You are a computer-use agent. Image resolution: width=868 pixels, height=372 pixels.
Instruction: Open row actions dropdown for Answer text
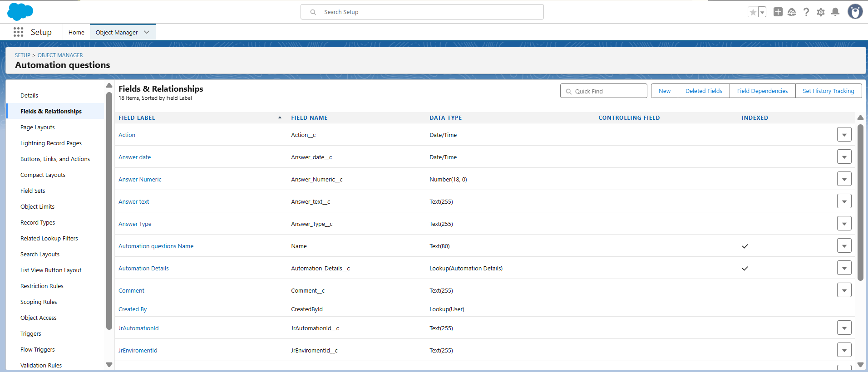point(844,201)
